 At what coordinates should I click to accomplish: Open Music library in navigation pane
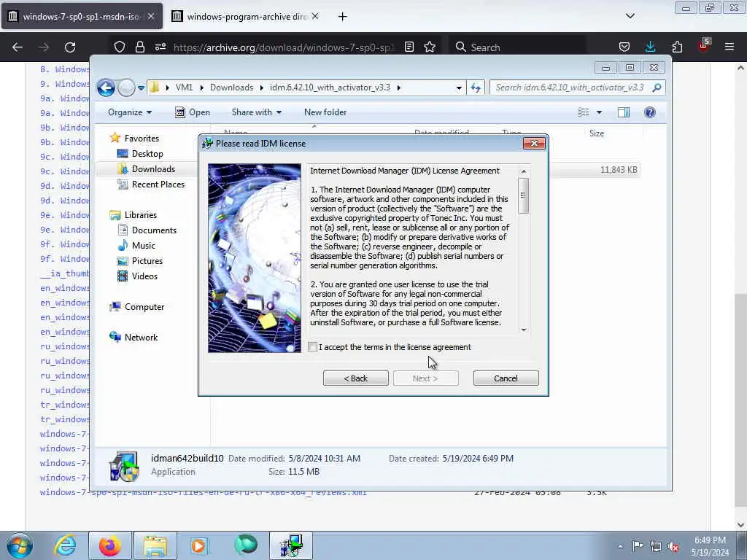[144, 246]
